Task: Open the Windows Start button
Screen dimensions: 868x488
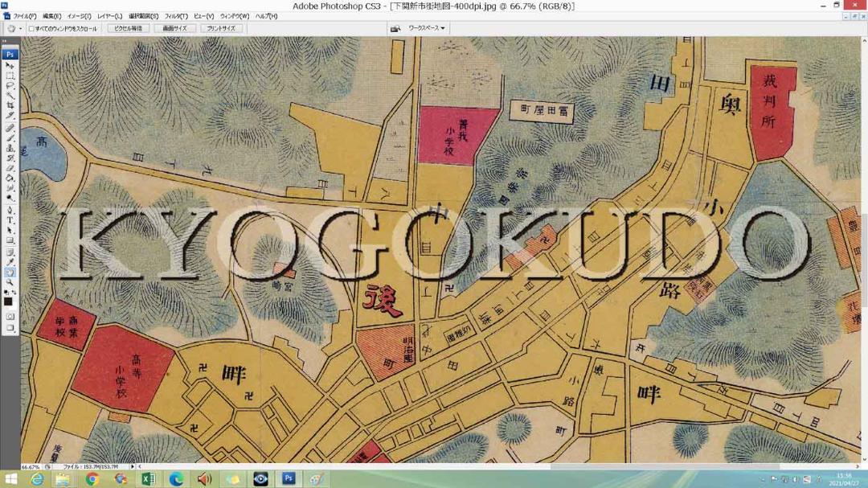Action: point(10,479)
